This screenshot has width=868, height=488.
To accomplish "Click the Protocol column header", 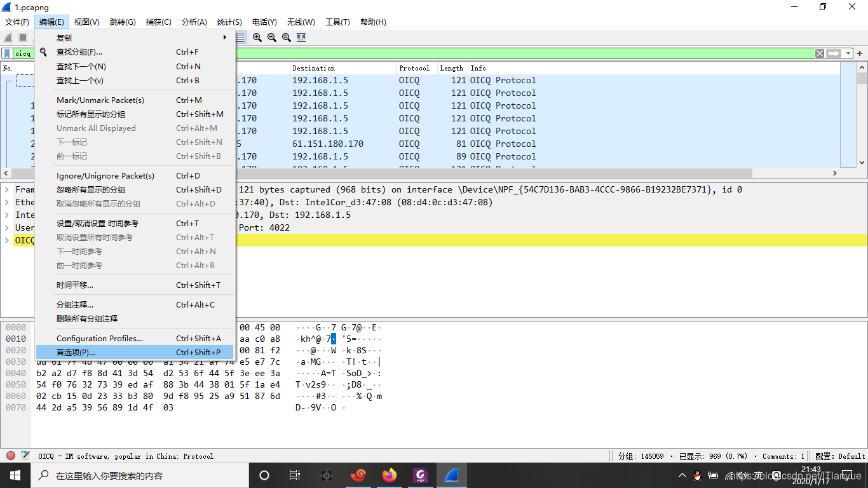I will 417,68.
